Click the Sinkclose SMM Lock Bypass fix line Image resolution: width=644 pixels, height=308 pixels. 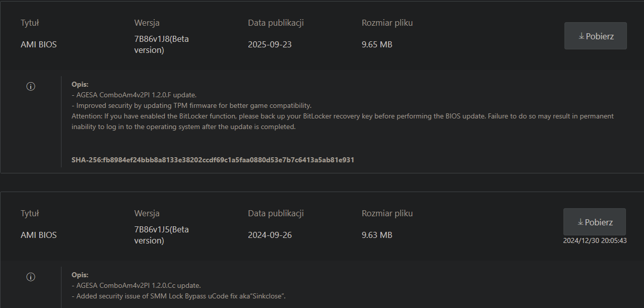point(181,296)
